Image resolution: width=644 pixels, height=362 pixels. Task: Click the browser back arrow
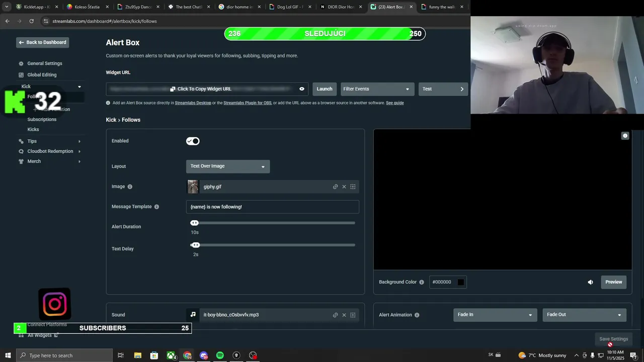(7, 21)
